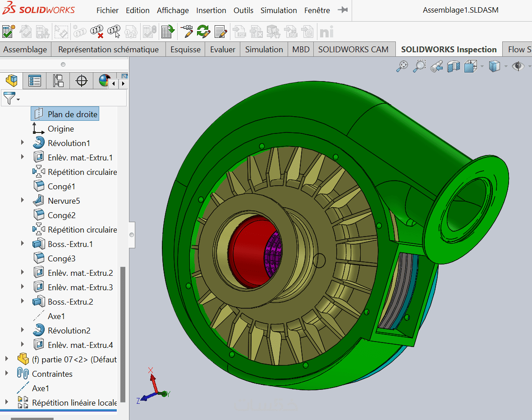Activate the Zoom to Area tool

click(x=419, y=66)
